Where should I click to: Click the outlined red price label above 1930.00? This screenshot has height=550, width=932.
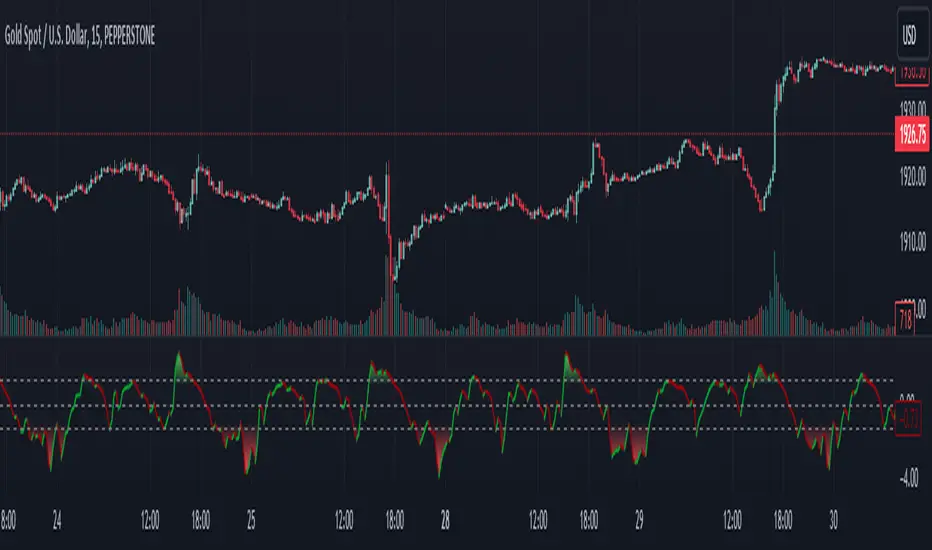click(911, 71)
